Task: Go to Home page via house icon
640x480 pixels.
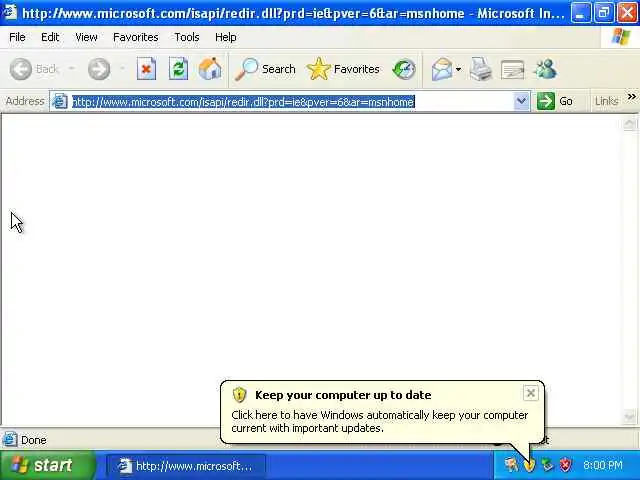Action: pos(210,69)
